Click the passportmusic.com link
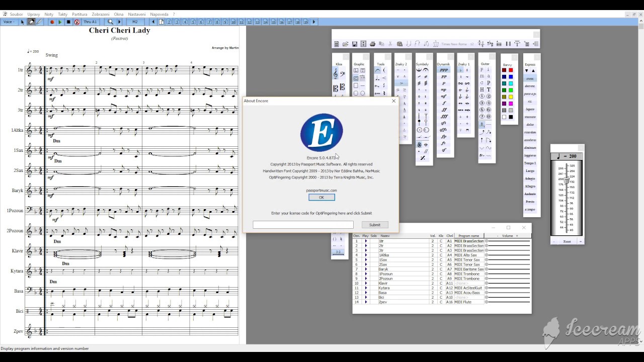The width and height of the screenshot is (644, 362). click(x=321, y=190)
